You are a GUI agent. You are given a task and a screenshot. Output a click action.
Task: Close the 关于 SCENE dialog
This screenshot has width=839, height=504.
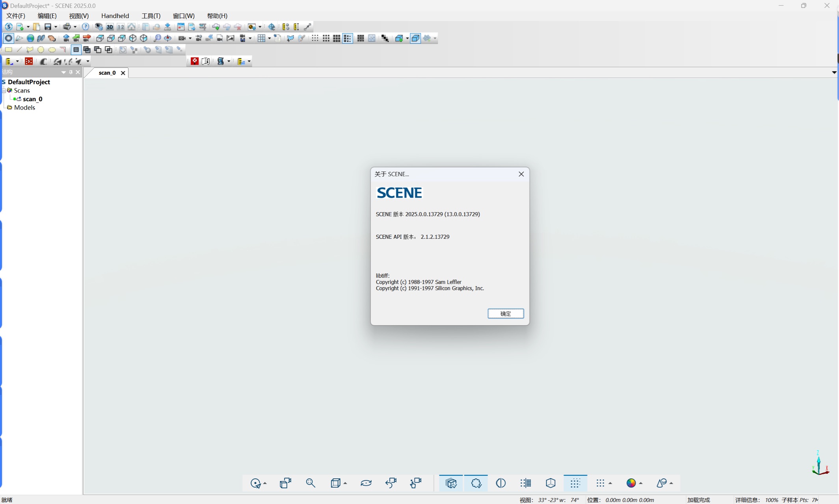pyautogui.click(x=521, y=174)
